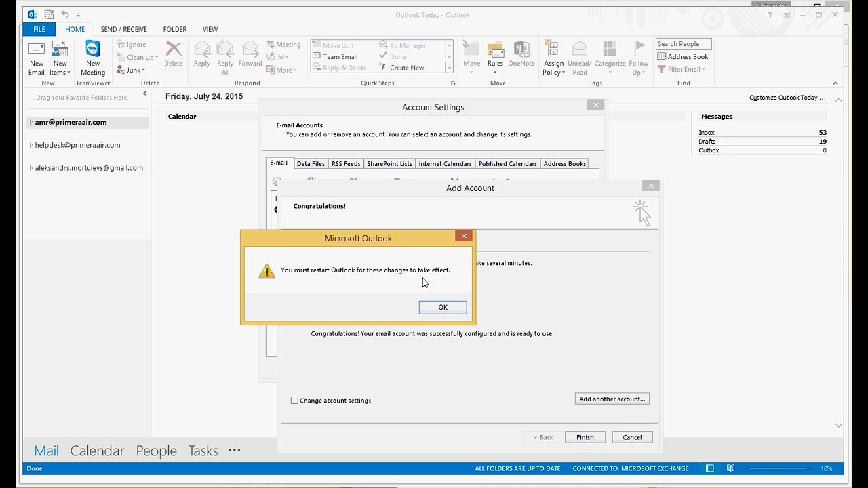Viewport: 868px width, 488px height.
Task: Click Add another account button
Action: (x=612, y=399)
